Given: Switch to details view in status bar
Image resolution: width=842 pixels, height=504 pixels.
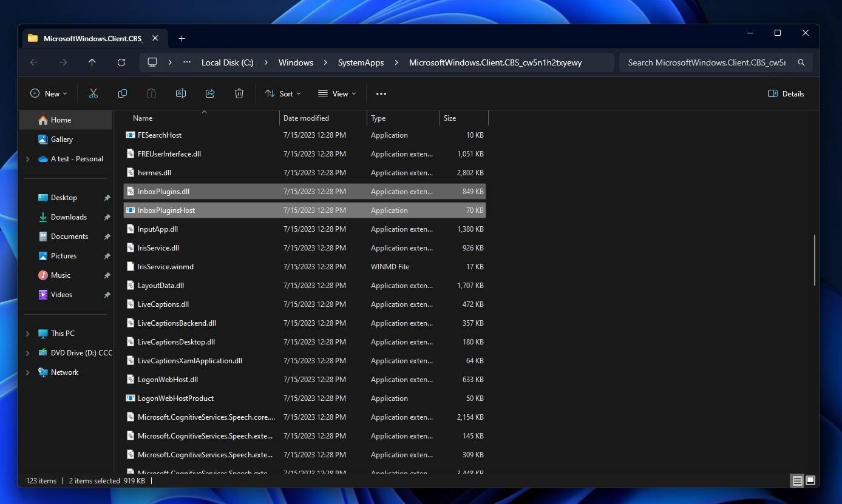Looking at the screenshot, I should 797,480.
